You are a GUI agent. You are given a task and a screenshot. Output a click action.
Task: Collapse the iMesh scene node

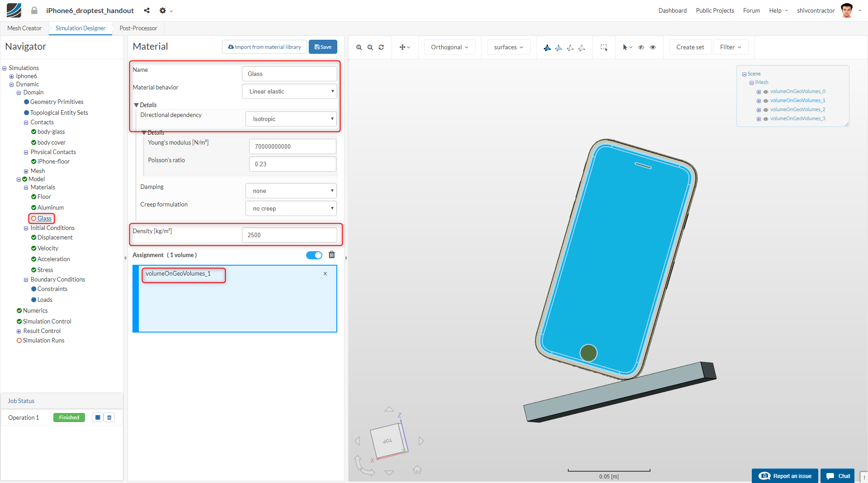coord(751,83)
